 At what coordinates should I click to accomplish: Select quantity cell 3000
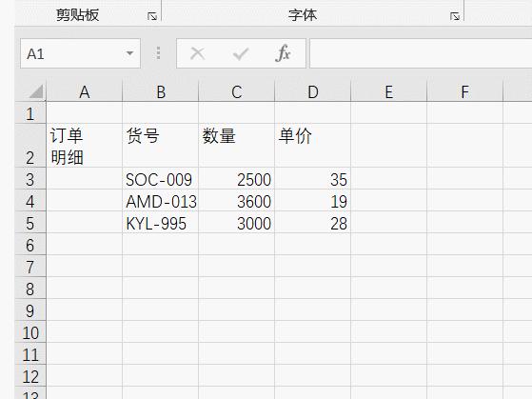[x=236, y=222]
